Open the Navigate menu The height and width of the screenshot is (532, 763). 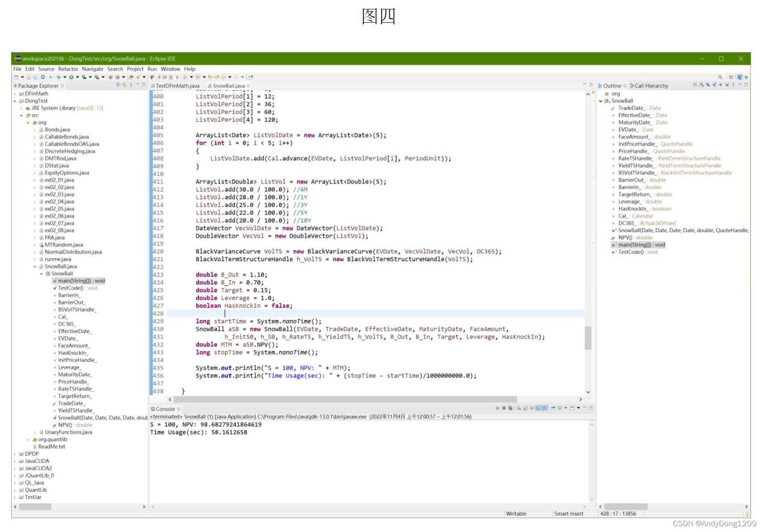coord(92,69)
